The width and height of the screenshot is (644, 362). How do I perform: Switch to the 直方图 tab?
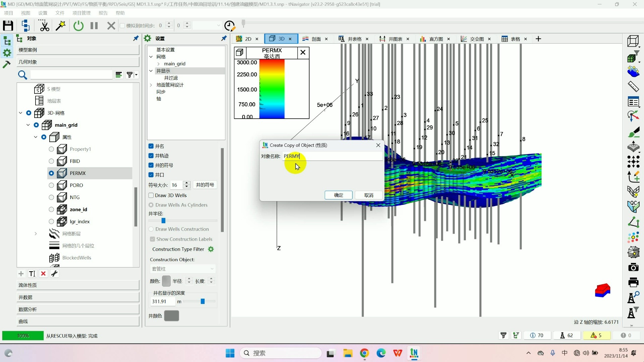(435, 39)
